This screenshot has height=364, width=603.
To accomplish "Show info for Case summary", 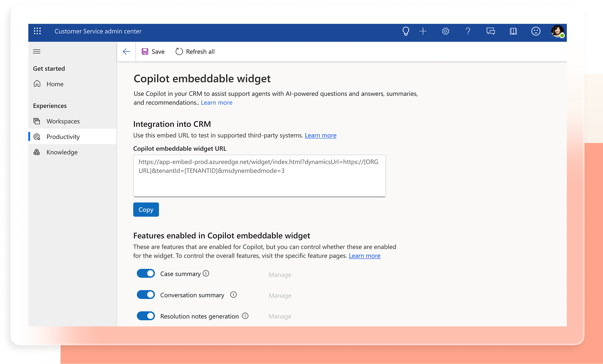I will point(206,273).
